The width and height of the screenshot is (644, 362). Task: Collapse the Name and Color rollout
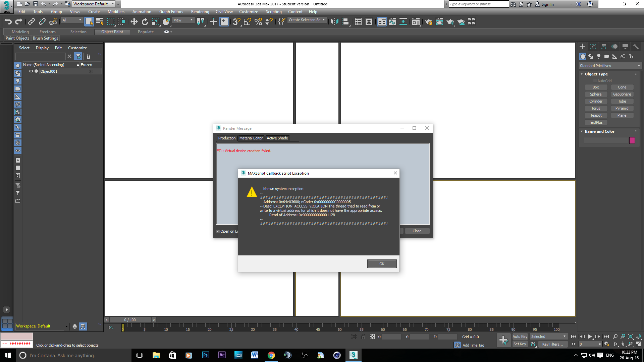pyautogui.click(x=582, y=131)
